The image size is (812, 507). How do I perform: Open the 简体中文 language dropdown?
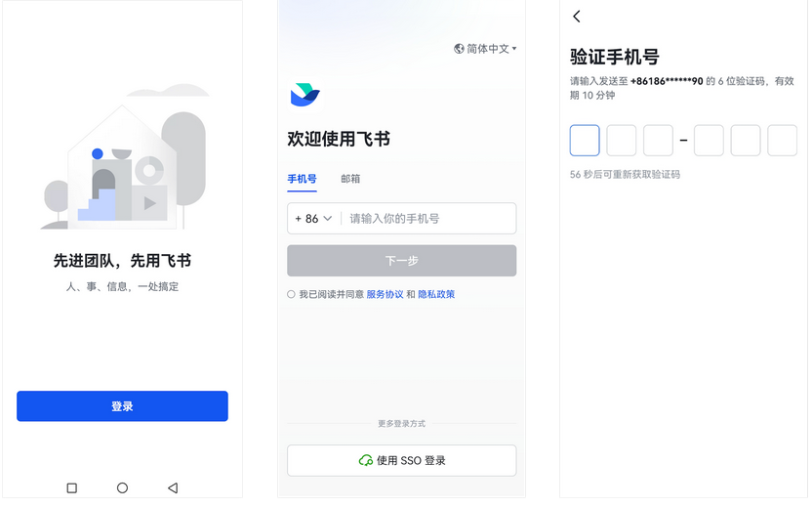coord(486,49)
